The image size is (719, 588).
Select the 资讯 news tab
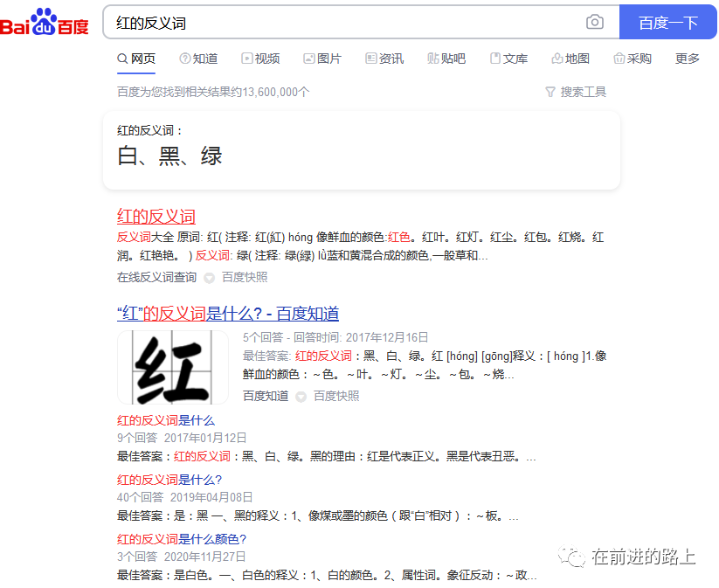[384, 59]
